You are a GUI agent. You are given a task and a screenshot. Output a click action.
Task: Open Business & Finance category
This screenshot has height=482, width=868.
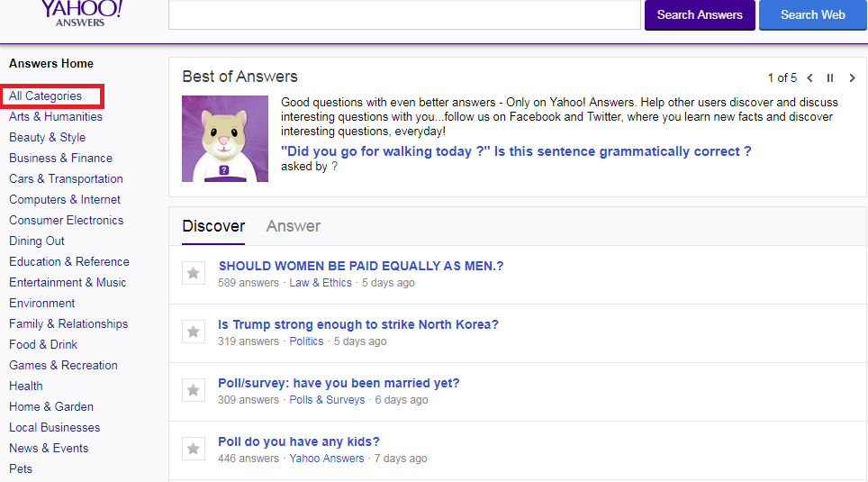click(x=60, y=158)
